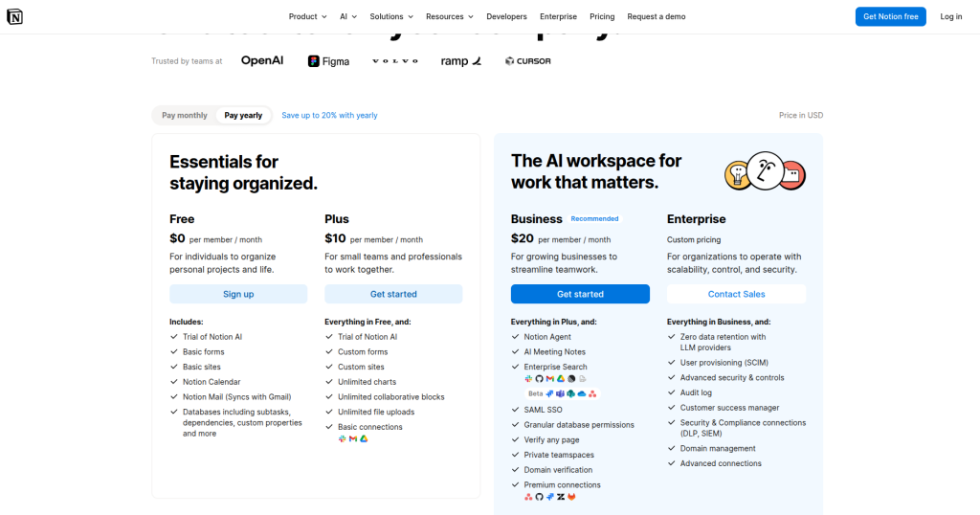Click the Asana icon under Premium connections

tap(528, 497)
